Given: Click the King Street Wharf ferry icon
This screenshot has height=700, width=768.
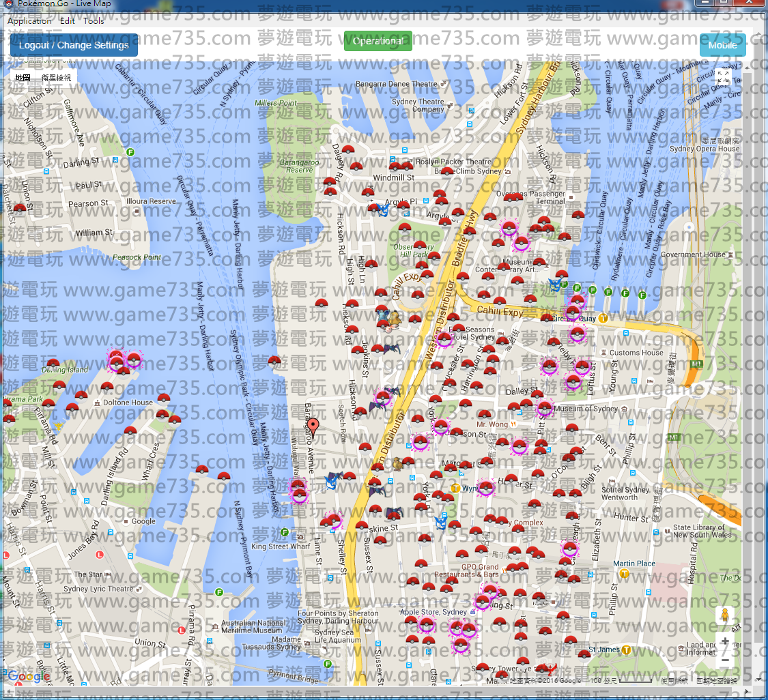Looking at the screenshot, I should [x=285, y=532].
